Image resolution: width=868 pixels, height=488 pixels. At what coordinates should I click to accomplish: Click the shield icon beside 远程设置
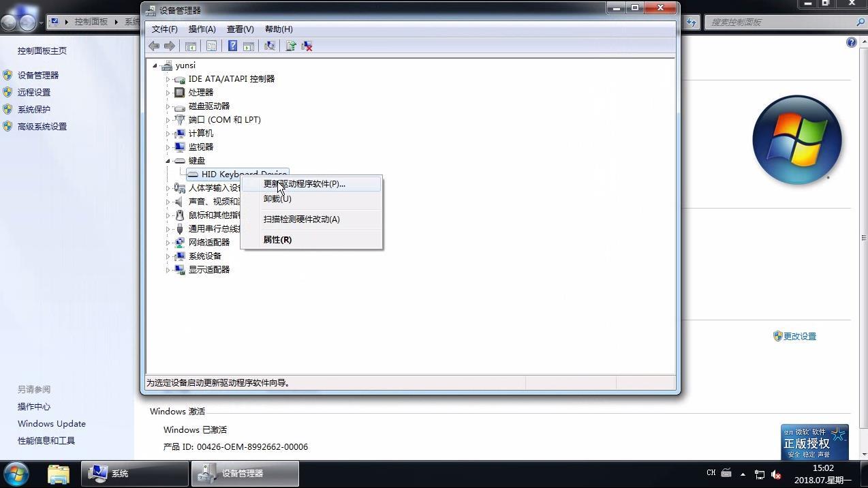pos(7,92)
